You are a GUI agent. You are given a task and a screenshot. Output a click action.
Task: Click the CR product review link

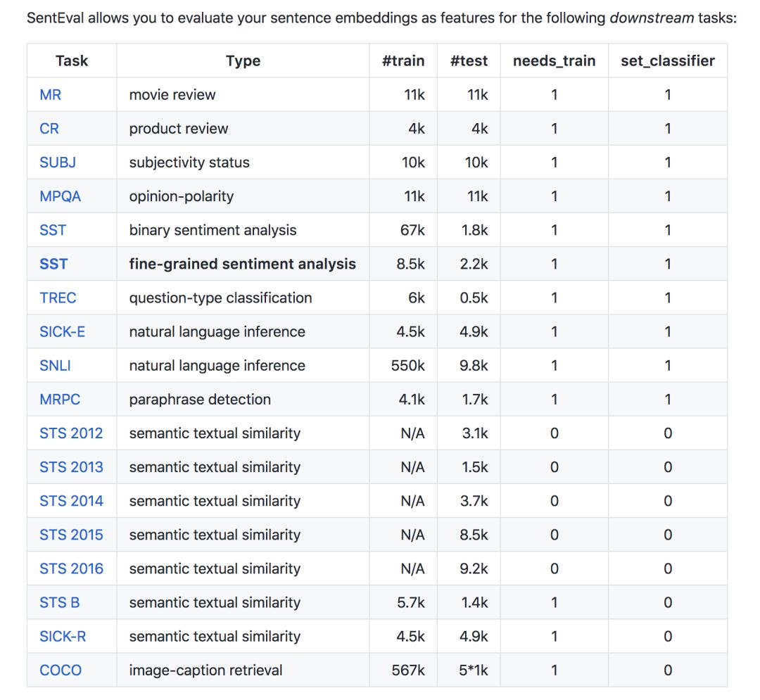click(x=49, y=129)
